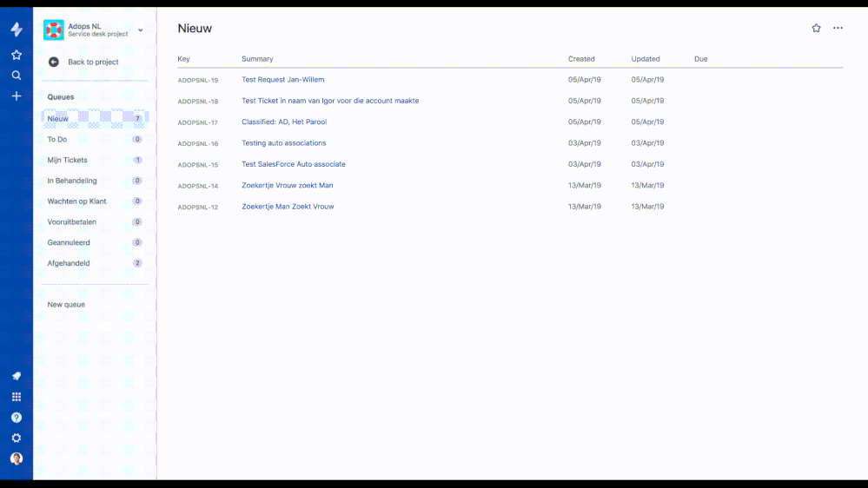This screenshot has height=488, width=868.
Task: Open the more actions ellipsis menu
Action: pyautogui.click(x=838, y=28)
